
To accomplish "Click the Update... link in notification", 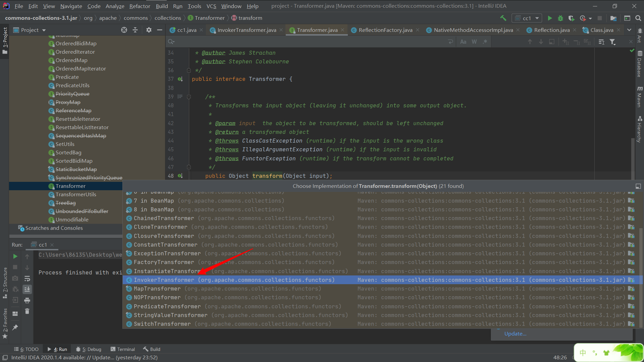I will [515, 334].
